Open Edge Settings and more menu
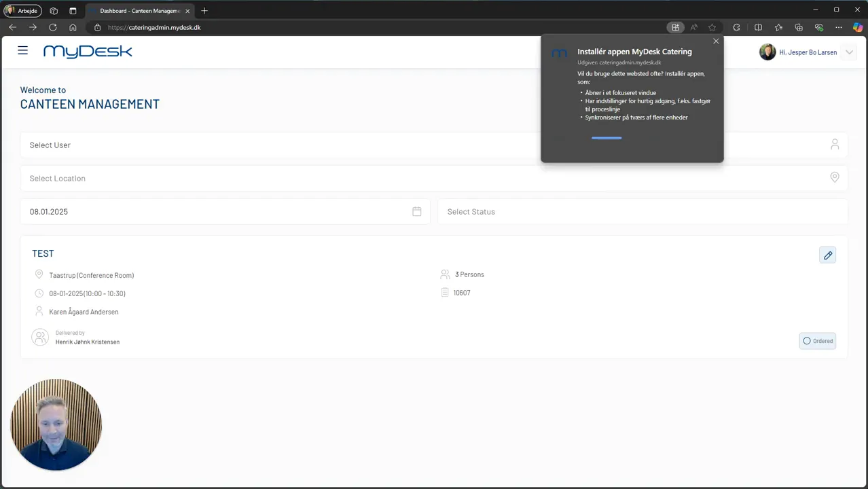Image resolution: width=868 pixels, height=489 pixels. (x=839, y=28)
